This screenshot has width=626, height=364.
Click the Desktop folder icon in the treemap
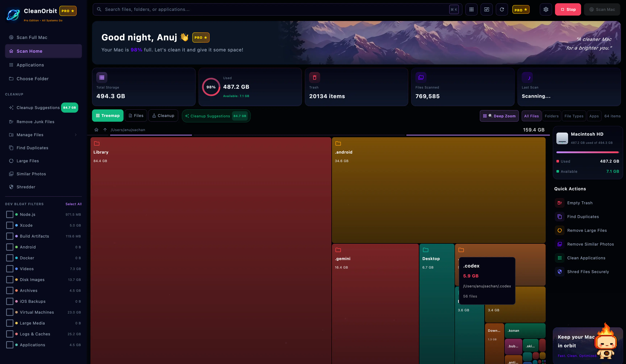click(x=425, y=250)
